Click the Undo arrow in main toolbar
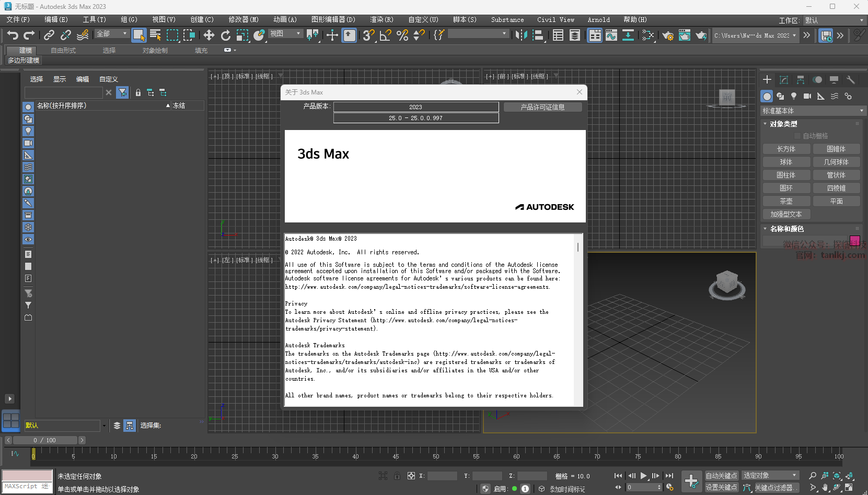868x495 pixels. (13, 35)
